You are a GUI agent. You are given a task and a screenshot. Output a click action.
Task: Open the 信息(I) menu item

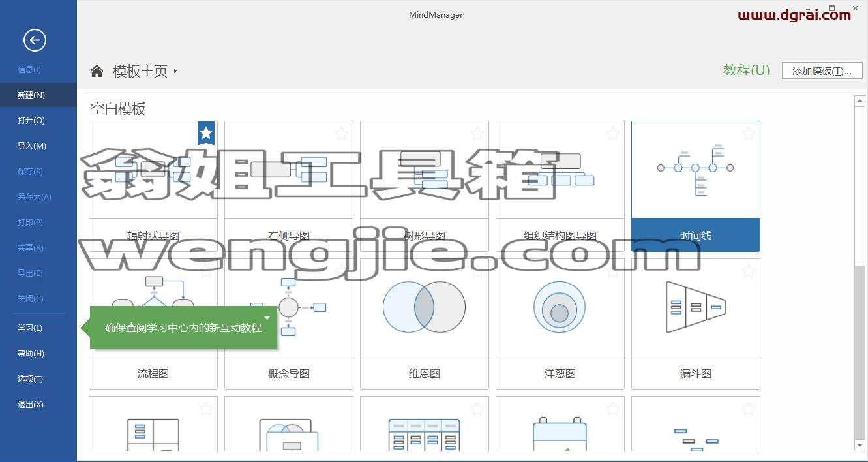click(x=38, y=69)
